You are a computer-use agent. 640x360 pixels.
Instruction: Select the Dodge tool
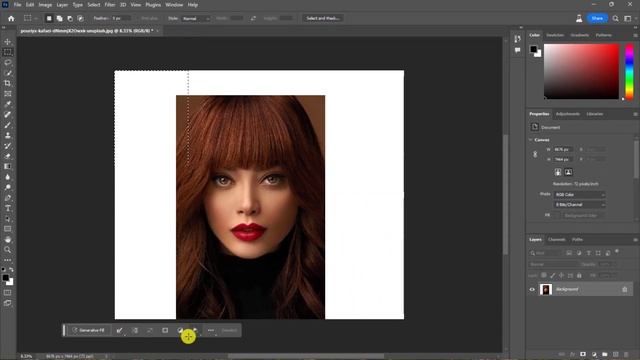[x=7, y=187]
